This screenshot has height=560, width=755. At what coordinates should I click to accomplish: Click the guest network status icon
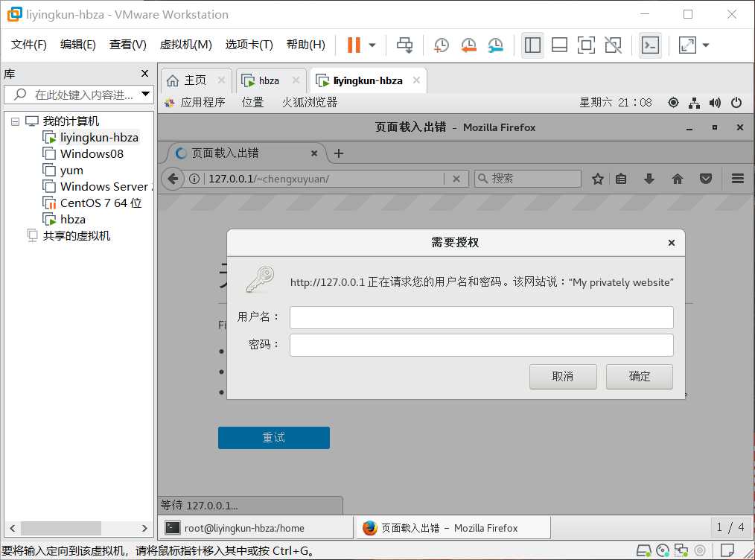coord(695,103)
